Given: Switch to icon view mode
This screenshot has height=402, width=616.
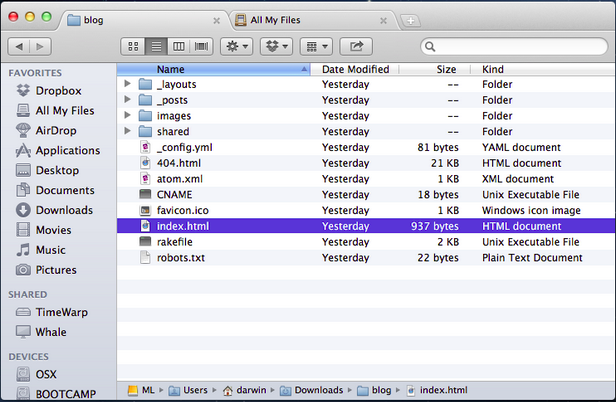Looking at the screenshot, I should tap(133, 46).
